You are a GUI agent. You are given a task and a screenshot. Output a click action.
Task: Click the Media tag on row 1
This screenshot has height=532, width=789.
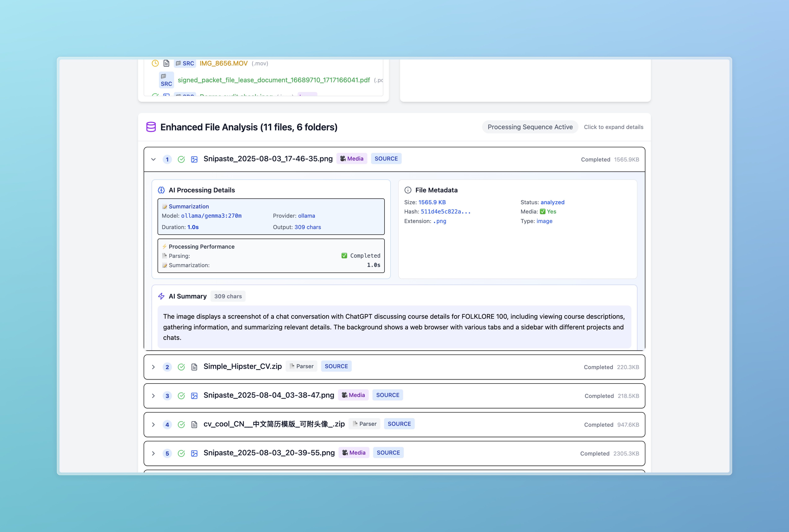(x=352, y=158)
